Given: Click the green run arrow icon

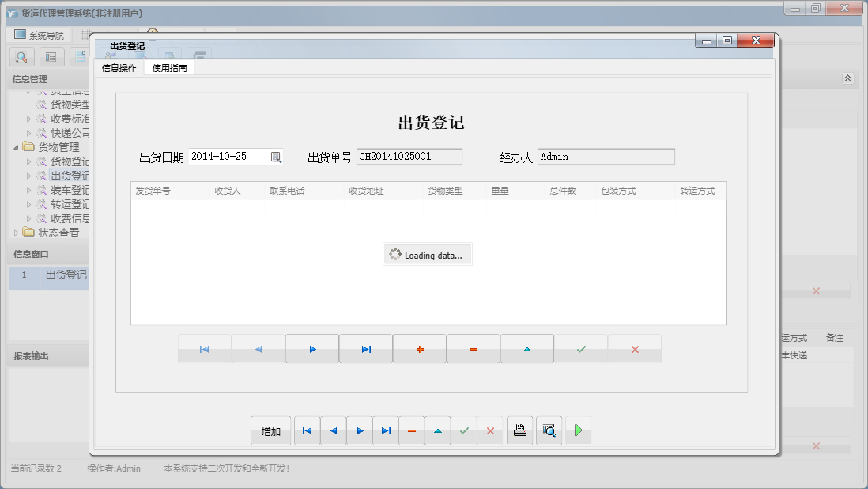Looking at the screenshot, I should 578,430.
